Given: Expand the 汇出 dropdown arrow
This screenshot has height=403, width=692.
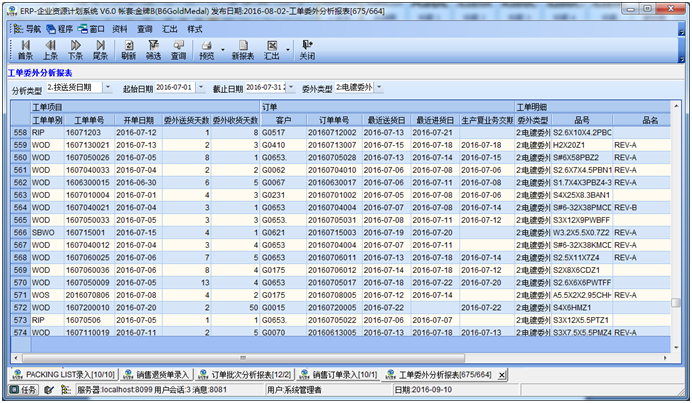Looking at the screenshot, I should [288, 50].
